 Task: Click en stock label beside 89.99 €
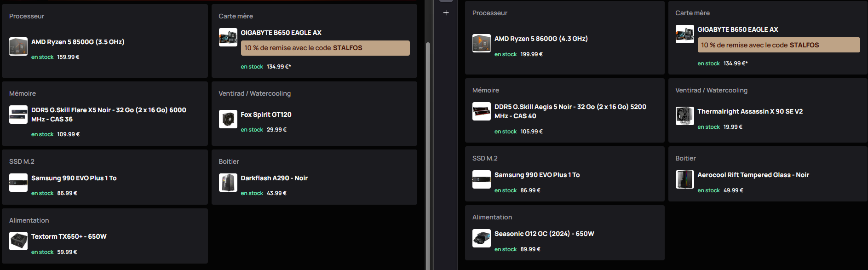[x=506, y=249]
